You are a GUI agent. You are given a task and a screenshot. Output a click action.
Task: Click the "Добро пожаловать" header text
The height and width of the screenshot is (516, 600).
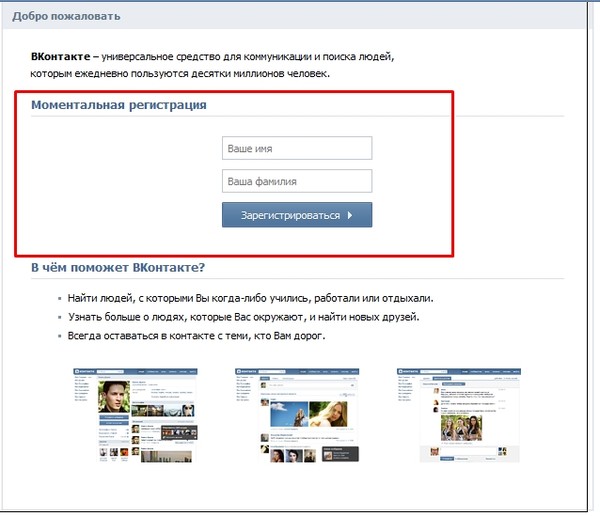66,16
